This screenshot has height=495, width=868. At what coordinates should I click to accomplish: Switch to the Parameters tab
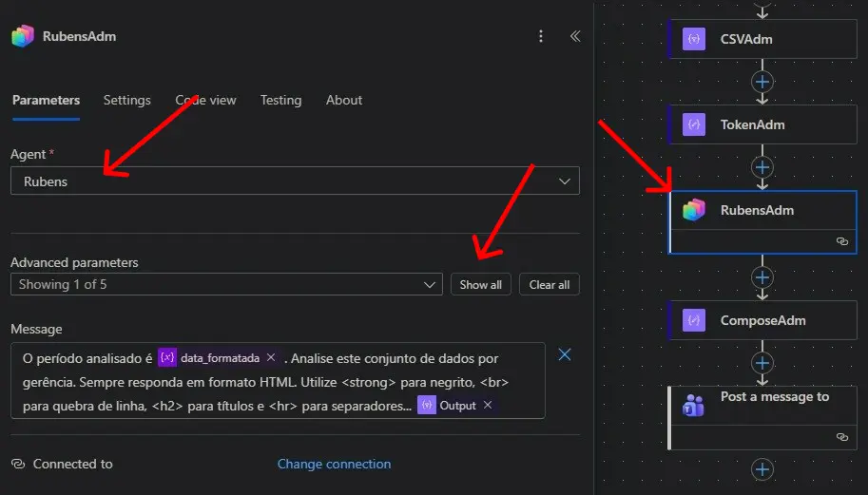(46, 100)
